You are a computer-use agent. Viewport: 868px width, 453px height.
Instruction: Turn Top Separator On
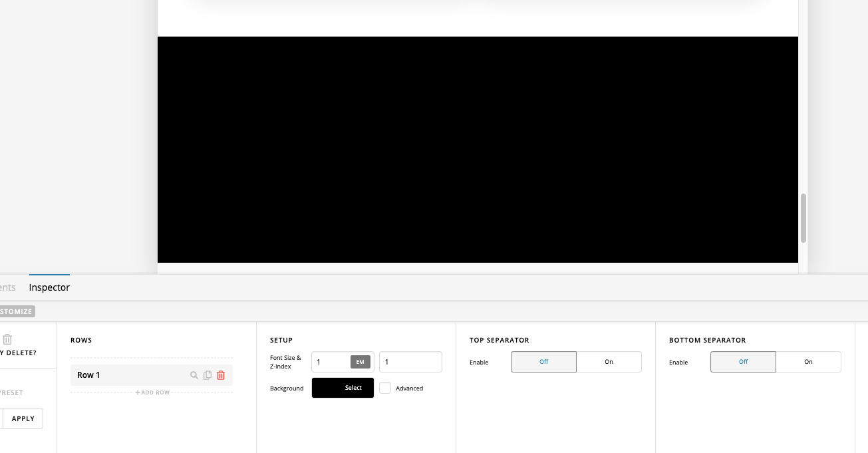coord(609,362)
